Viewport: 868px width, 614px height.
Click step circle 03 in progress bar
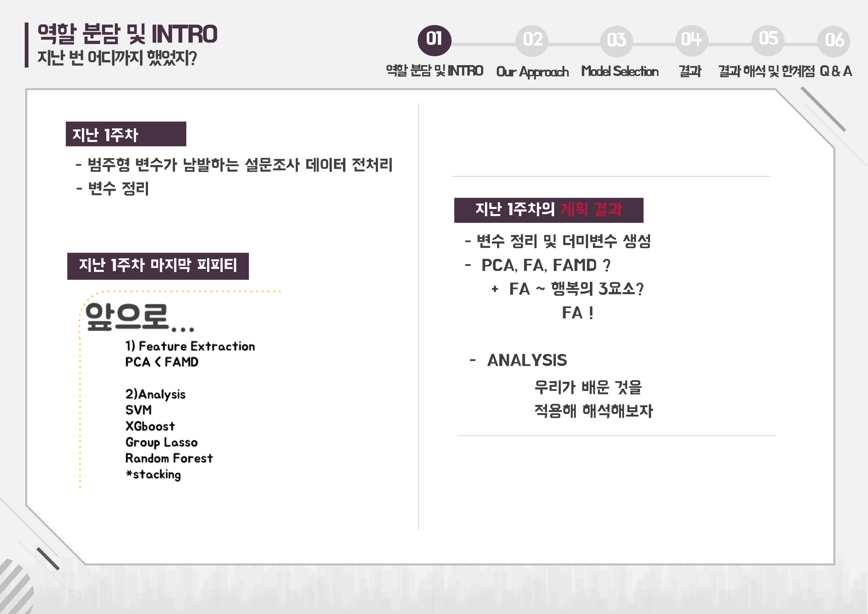point(616,41)
